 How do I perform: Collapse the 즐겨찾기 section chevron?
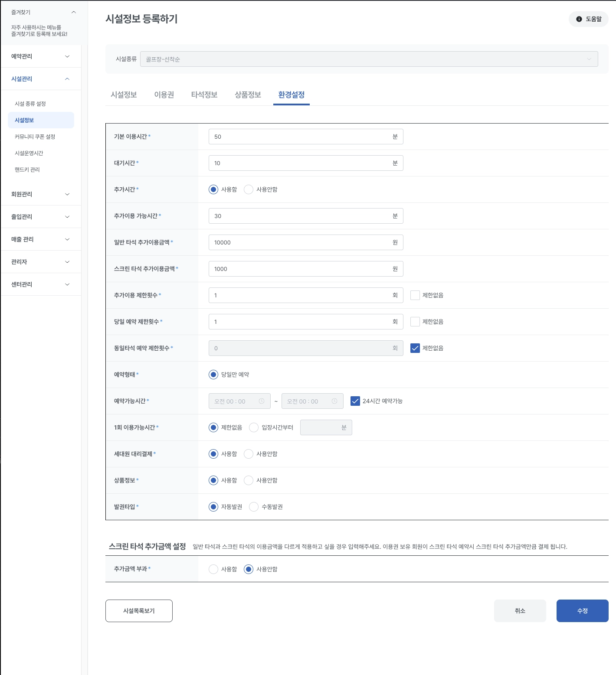pos(74,12)
